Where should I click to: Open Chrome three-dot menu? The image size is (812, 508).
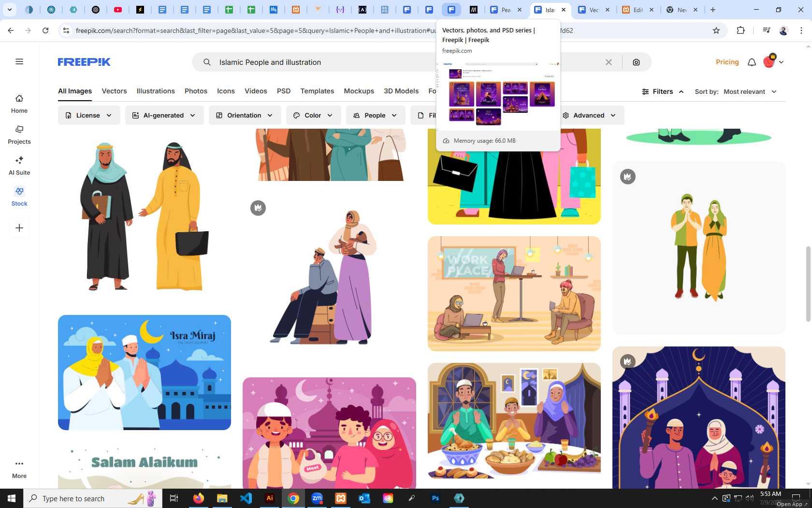point(801,30)
